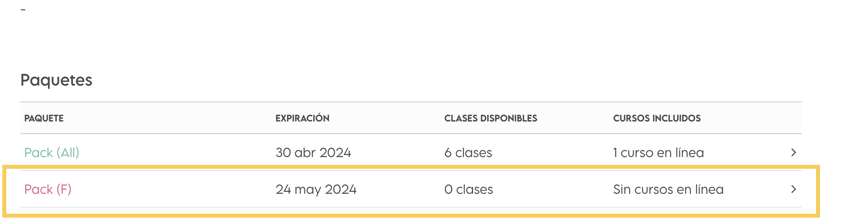Screen dimensions: 868x218
Task: Open the Pack (F) package link
Action: tap(48, 189)
